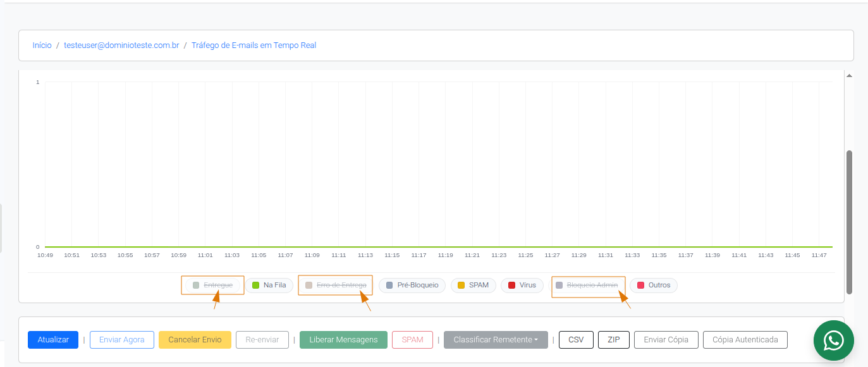Viewport: 868px width, 367px height.
Task: Click the Cópia Autenticada button
Action: click(745, 340)
